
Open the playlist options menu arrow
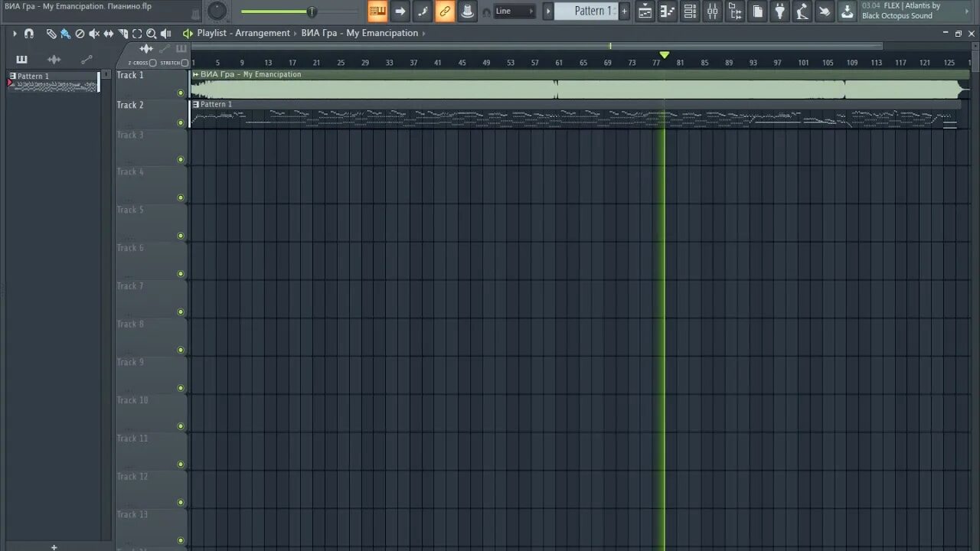(15, 34)
